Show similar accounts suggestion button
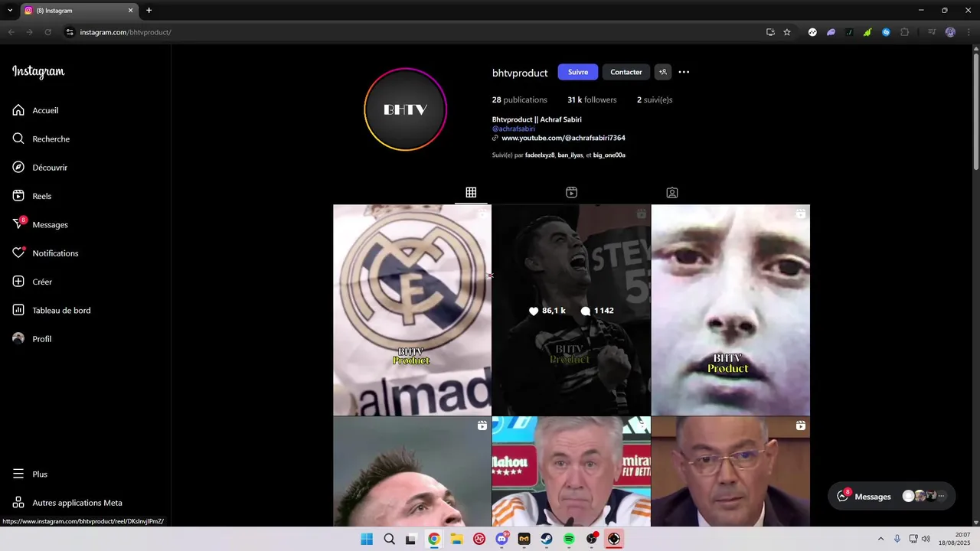This screenshot has height=551, width=980. [x=663, y=72]
